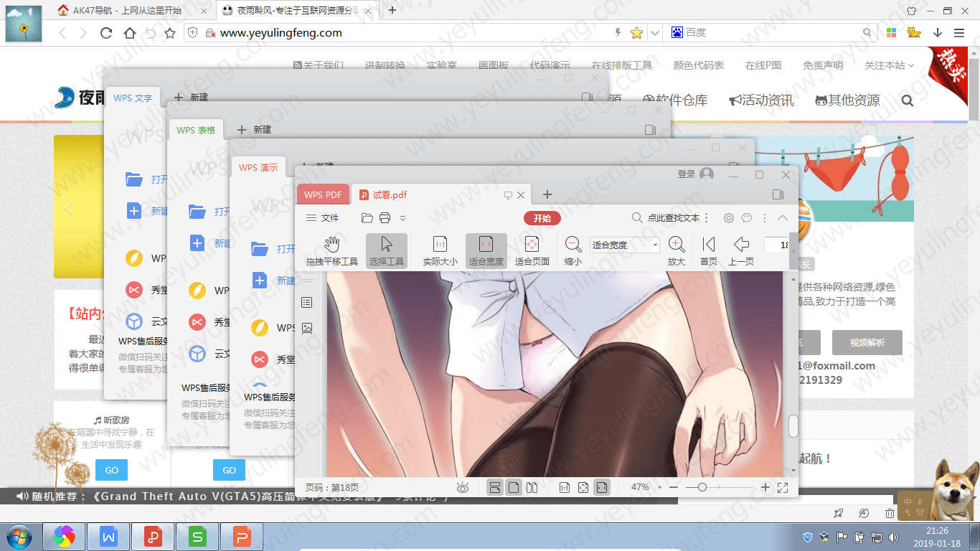Click the login avatar icon in WPS PDF
Image resolution: width=980 pixels, height=551 pixels.
707,174
